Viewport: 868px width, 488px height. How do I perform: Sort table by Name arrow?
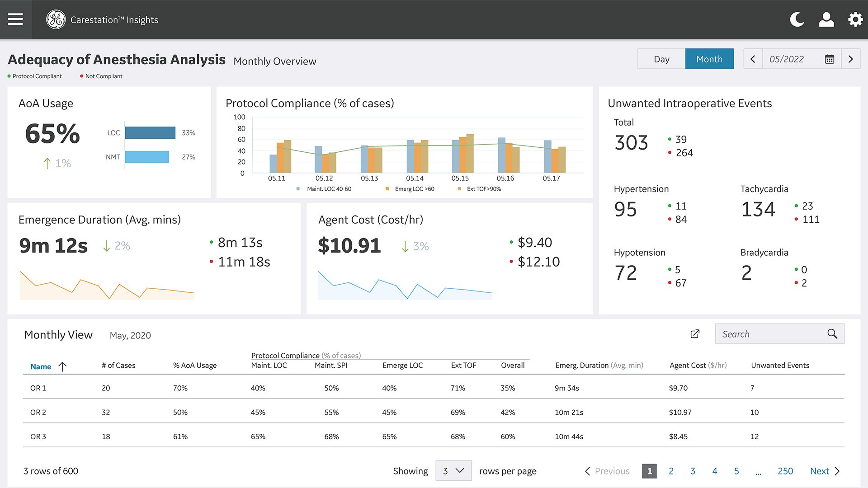(x=63, y=366)
